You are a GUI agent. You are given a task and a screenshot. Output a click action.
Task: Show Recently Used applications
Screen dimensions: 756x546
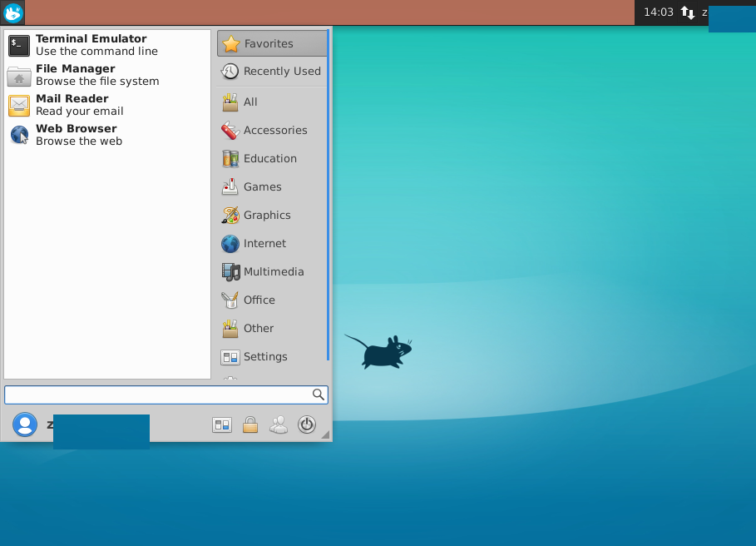click(x=272, y=72)
